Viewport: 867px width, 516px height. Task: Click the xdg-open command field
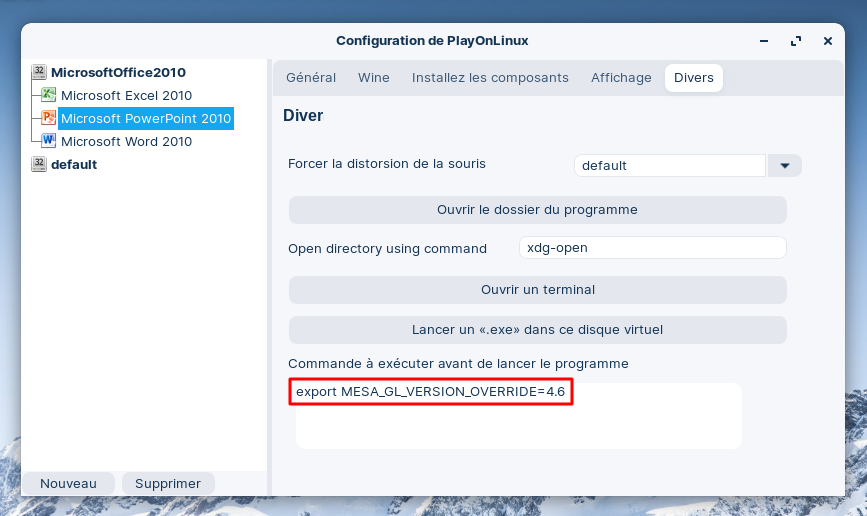[652, 248]
